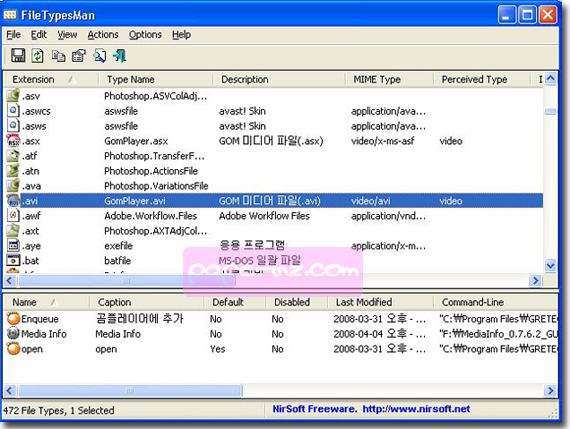The width and height of the screenshot is (570, 429).
Task: Sort actions by Default column header
Action: (x=234, y=302)
